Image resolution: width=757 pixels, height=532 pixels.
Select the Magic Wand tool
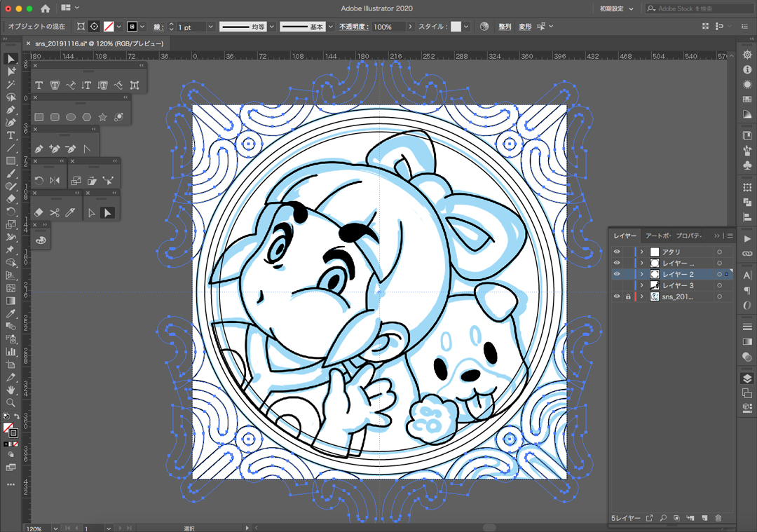tap(11, 85)
